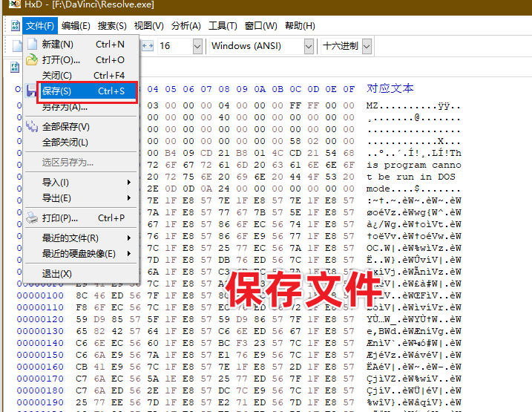Click the open folder icon beside 打开(O)
This screenshot has width=532, height=412.
point(32,59)
